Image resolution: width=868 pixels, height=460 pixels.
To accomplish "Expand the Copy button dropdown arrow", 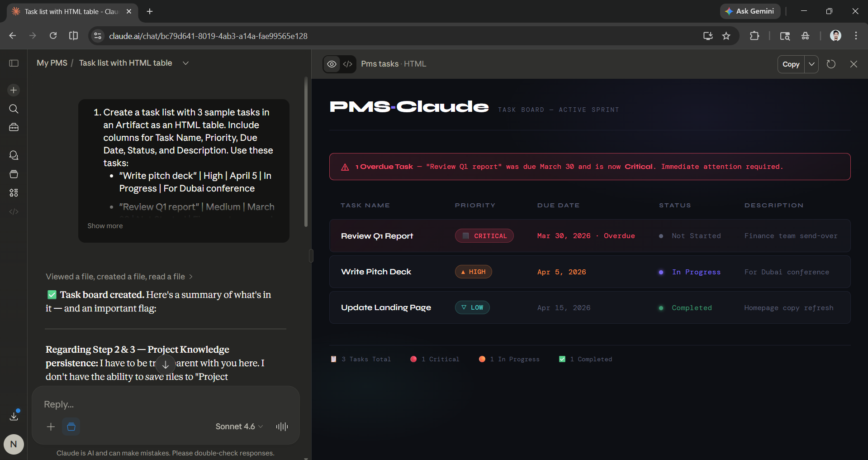I will coord(812,64).
